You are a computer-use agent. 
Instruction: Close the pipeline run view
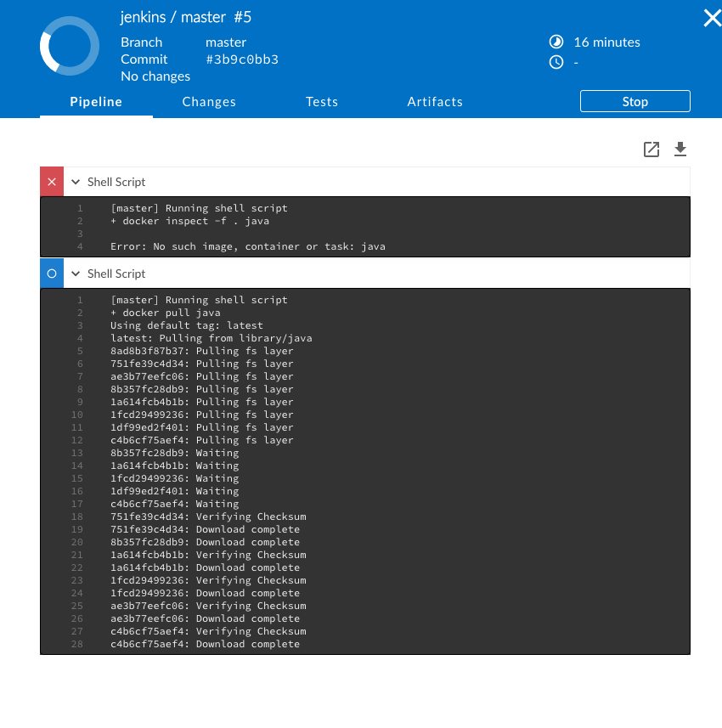(x=712, y=18)
